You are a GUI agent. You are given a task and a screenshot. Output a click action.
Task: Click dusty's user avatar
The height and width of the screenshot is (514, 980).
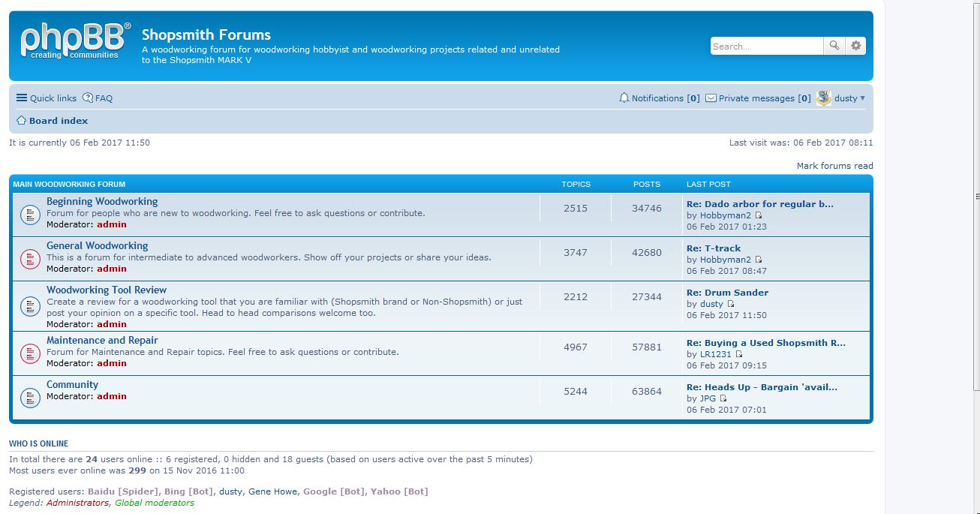coord(824,98)
